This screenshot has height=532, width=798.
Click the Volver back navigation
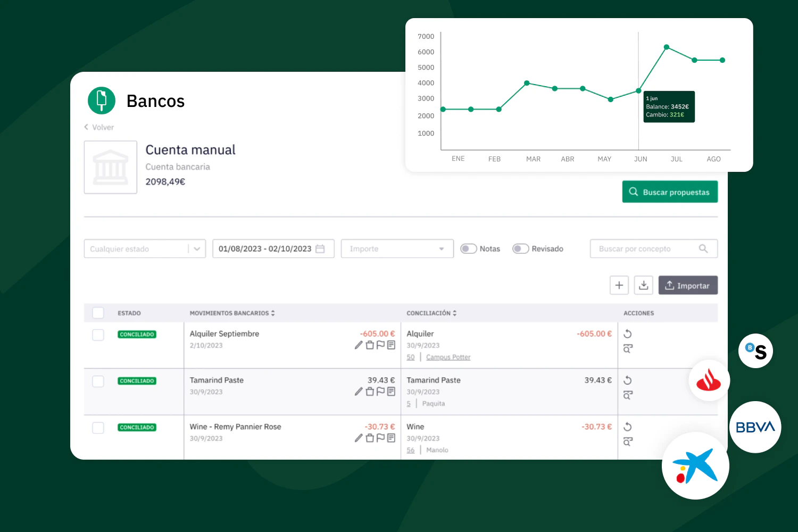point(99,127)
